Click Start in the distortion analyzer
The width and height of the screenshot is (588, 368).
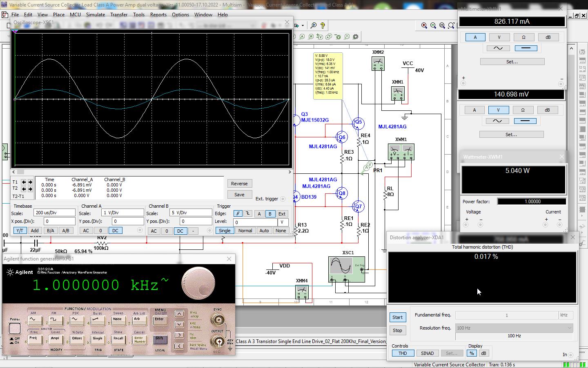pos(397,317)
